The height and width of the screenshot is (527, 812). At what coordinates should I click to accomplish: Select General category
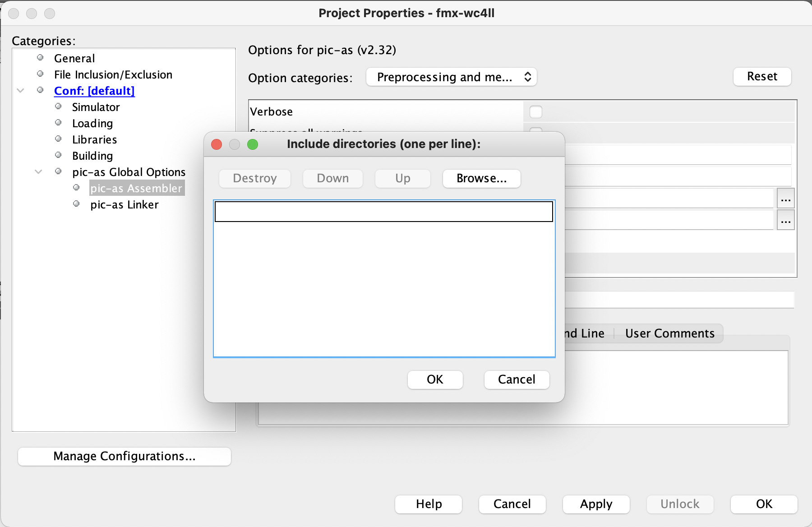pos(74,59)
